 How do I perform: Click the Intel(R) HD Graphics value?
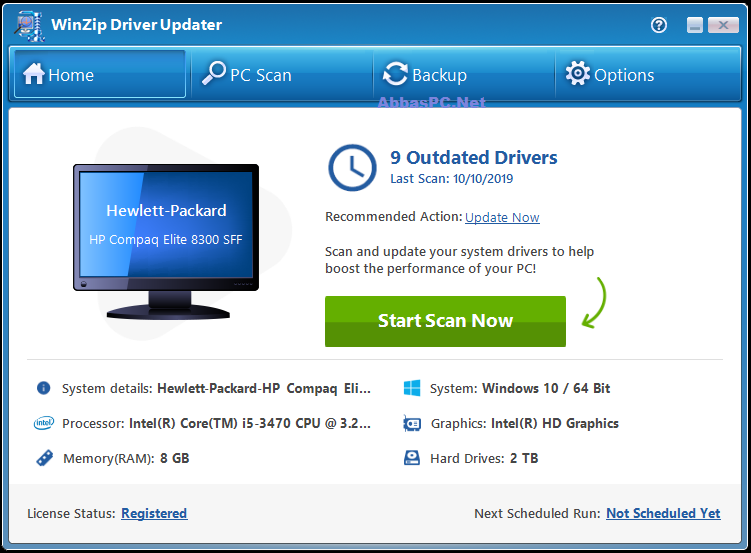555,423
